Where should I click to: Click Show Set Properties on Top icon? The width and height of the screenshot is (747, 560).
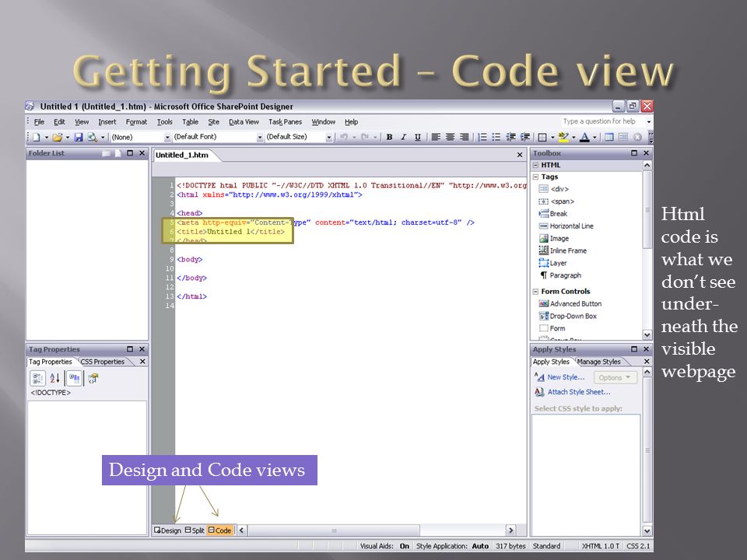tap(75, 379)
